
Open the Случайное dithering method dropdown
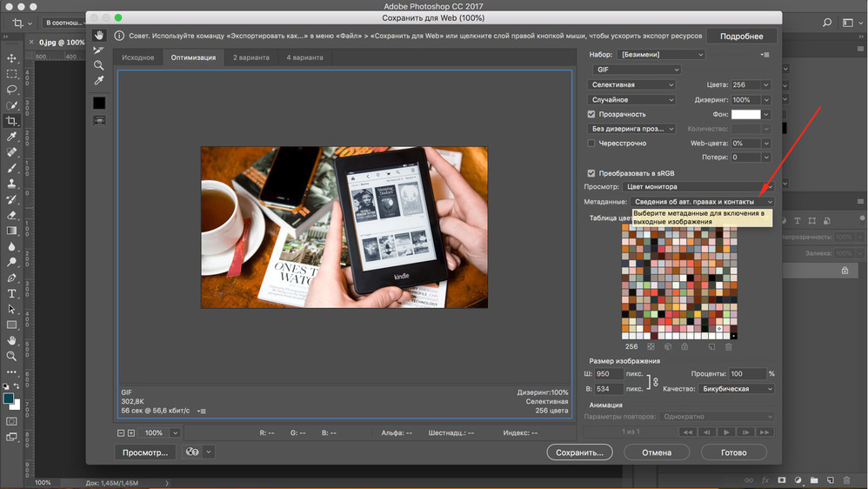coord(631,100)
